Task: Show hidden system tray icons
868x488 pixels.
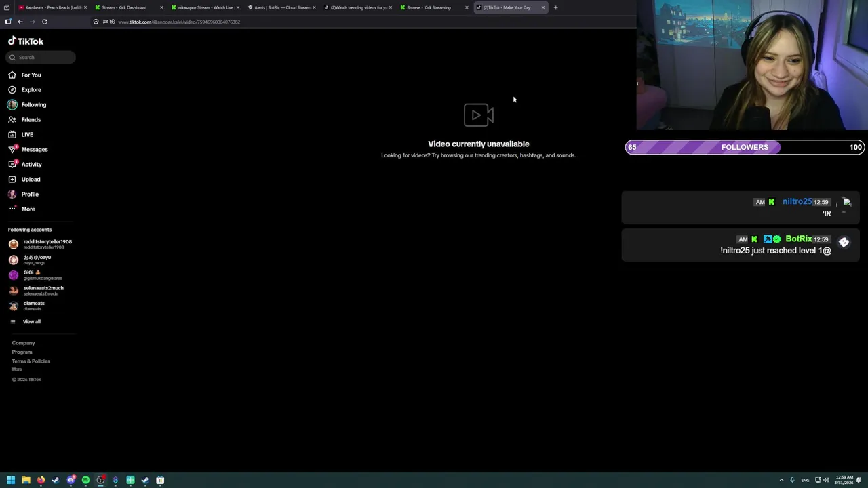Action: [x=781, y=480]
